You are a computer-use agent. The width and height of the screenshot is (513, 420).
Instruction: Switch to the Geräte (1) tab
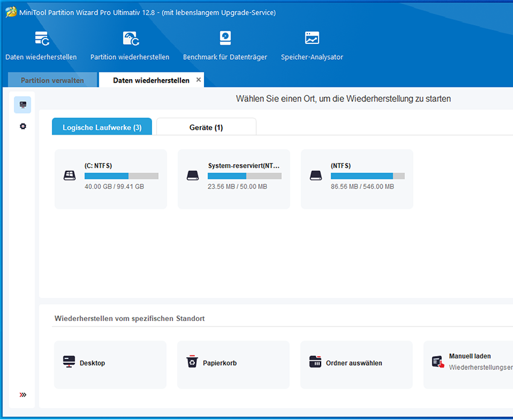pos(206,127)
